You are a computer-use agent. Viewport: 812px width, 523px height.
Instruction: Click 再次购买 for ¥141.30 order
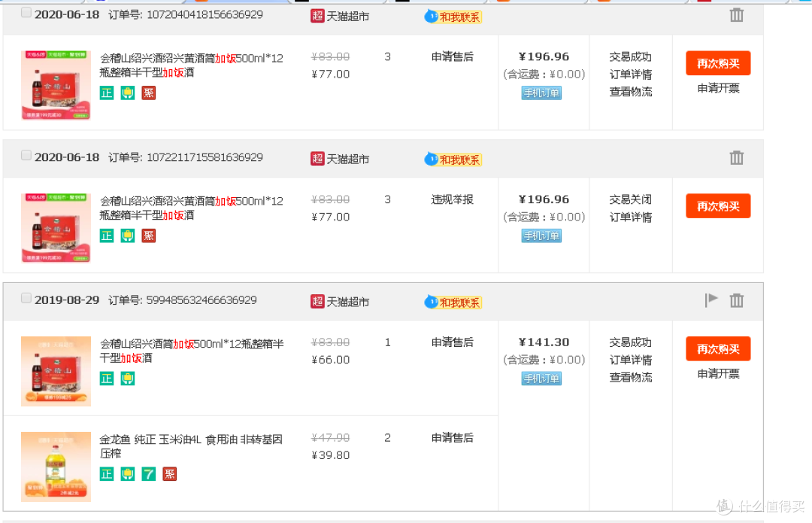pyautogui.click(x=718, y=349)
